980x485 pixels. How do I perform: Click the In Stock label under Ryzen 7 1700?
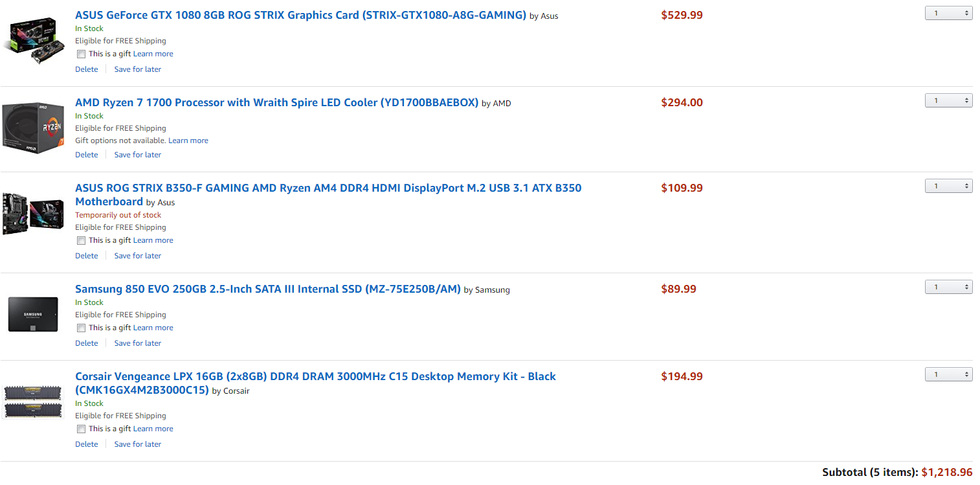[89, 116]
